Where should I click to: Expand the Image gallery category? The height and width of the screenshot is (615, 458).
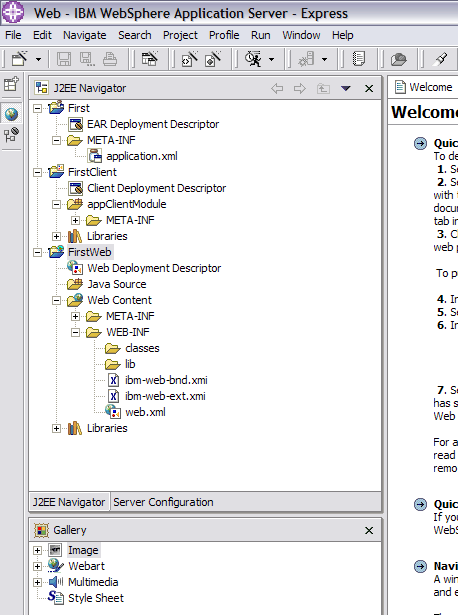pos(37,550)
